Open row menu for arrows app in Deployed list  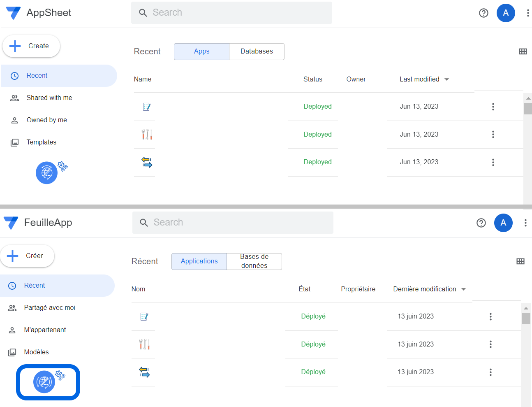pyautogui.click(x=493, y=162)
